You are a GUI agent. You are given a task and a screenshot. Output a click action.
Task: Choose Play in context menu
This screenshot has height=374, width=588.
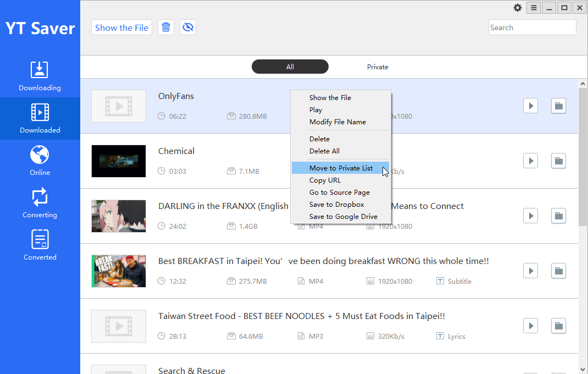(341, 109)
